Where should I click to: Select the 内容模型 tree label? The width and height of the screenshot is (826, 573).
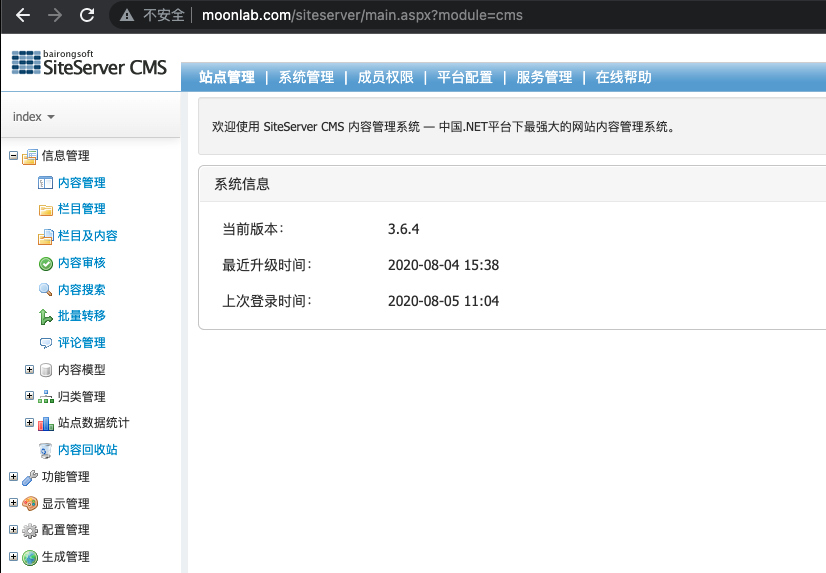tap(82, 370)
